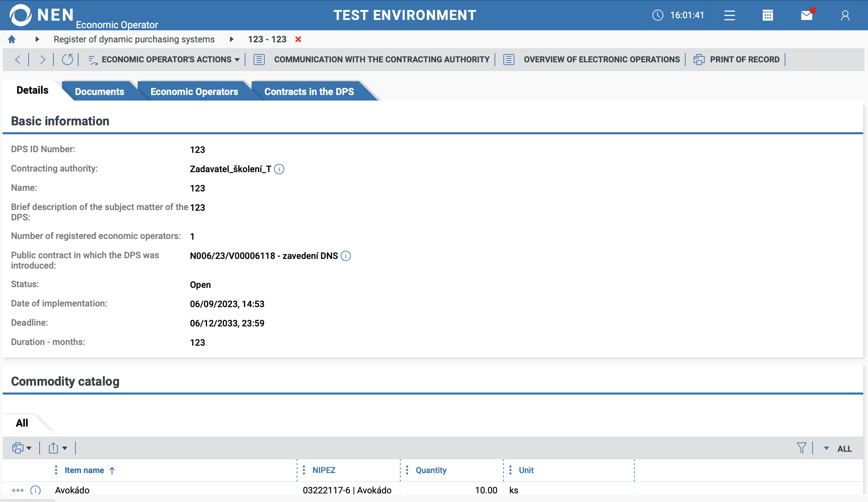Open the calendar icon in header
This screenshot has width=868, height=502.
[x=768, y=15]
